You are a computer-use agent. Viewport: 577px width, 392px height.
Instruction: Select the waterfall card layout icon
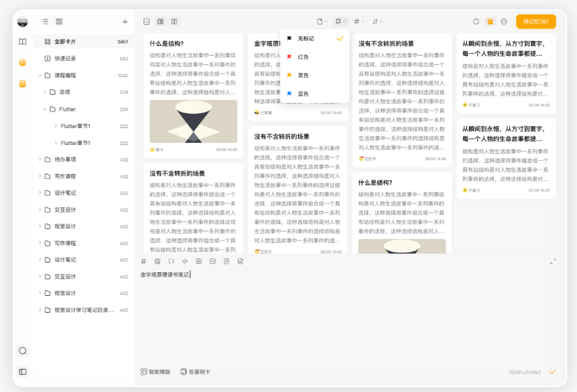pyautogui.click(x=160, y=22)
